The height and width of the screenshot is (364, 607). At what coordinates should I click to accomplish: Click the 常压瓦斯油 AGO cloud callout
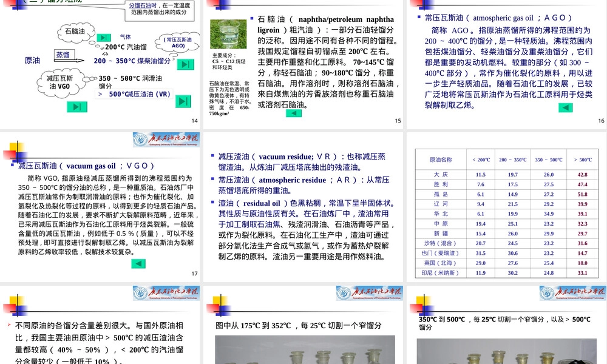tap(177, 42)
